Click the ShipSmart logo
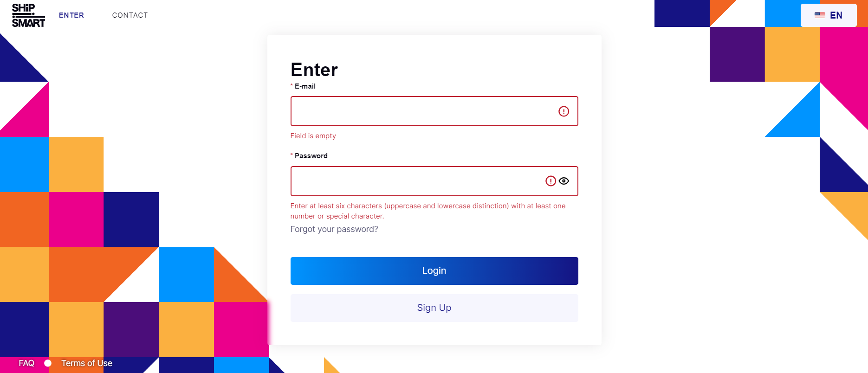This screenshot has width=868, height=373. click(x=28, y=15)
